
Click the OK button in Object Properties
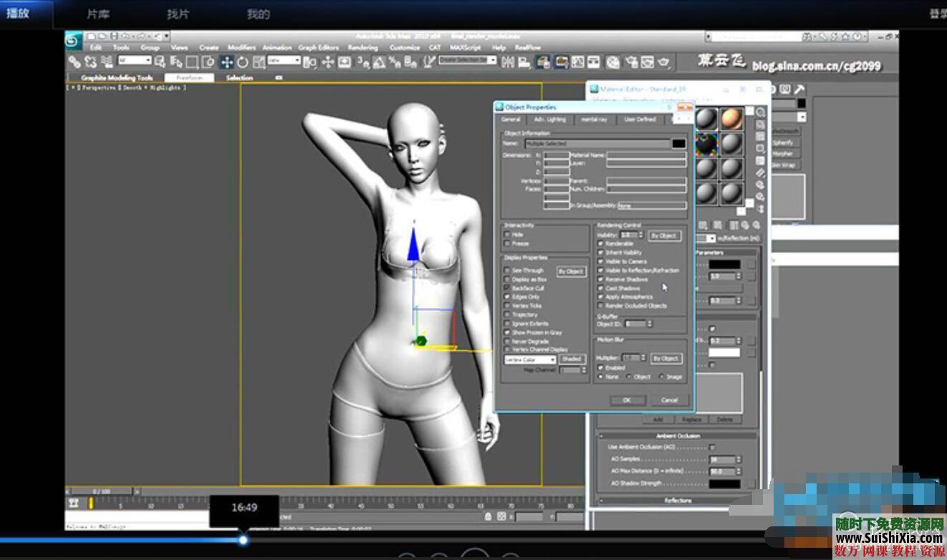[628, 400]
